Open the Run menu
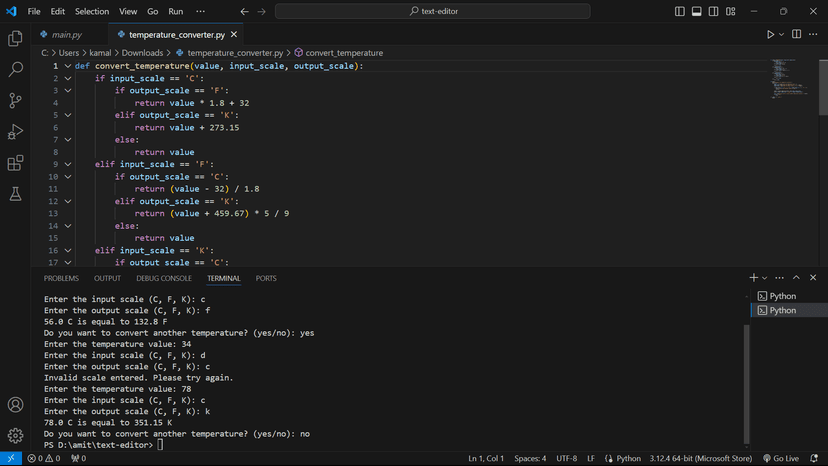The width and height of the screenshot is (828, 466). [x=176, y=11]
